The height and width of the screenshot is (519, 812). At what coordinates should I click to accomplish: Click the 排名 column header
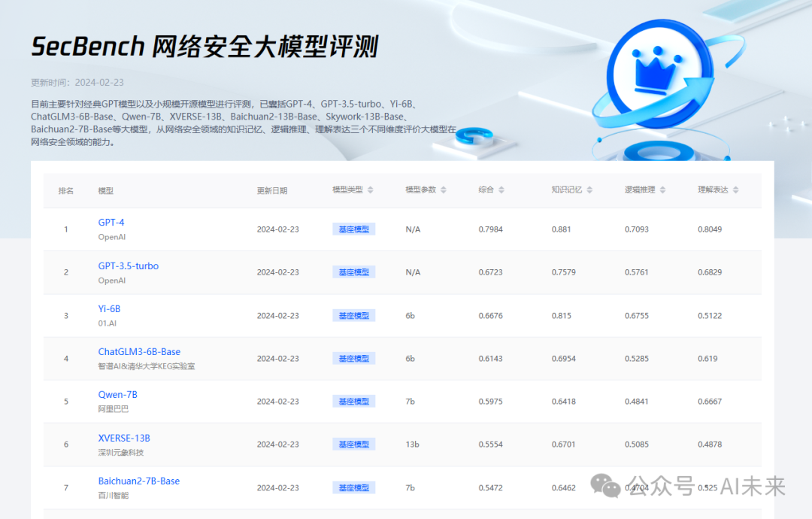(x=66, y=190)
